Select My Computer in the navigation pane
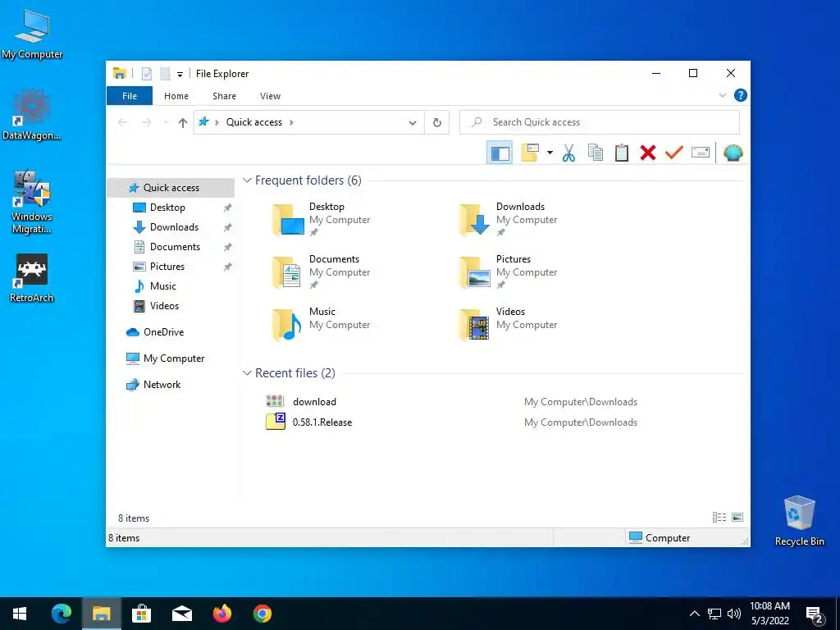 [x=174, y=358]
